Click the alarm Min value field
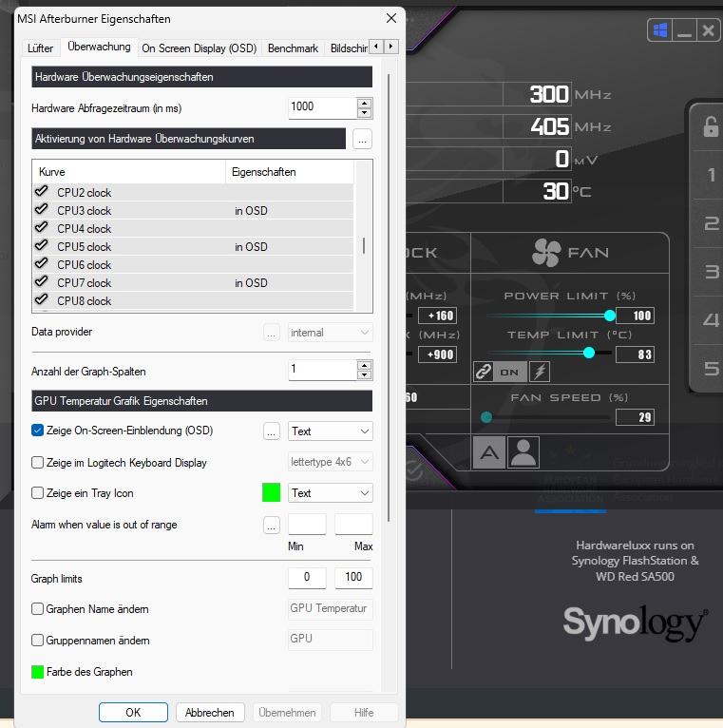Screen dimensions: 723x728 click(x=307, y=525)
